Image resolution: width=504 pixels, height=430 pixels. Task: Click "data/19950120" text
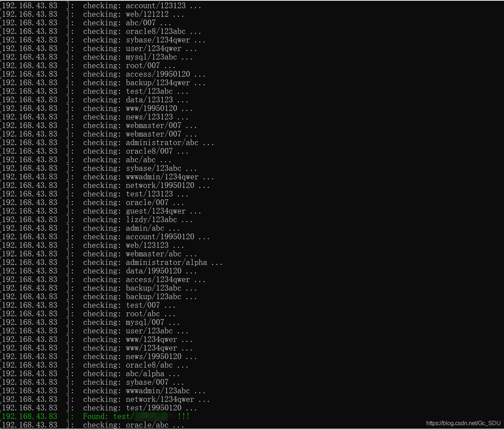(x=153, y=271)
